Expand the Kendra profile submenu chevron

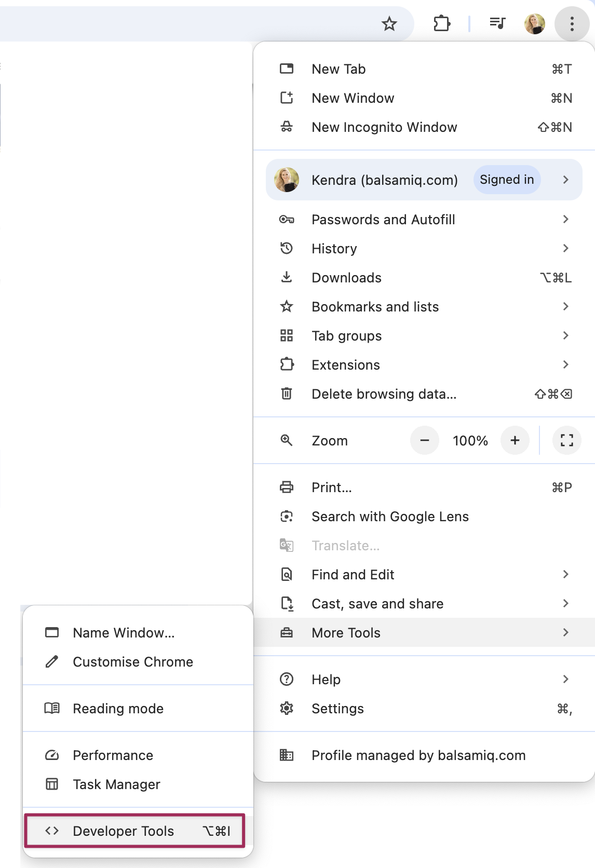click(565, 180)
